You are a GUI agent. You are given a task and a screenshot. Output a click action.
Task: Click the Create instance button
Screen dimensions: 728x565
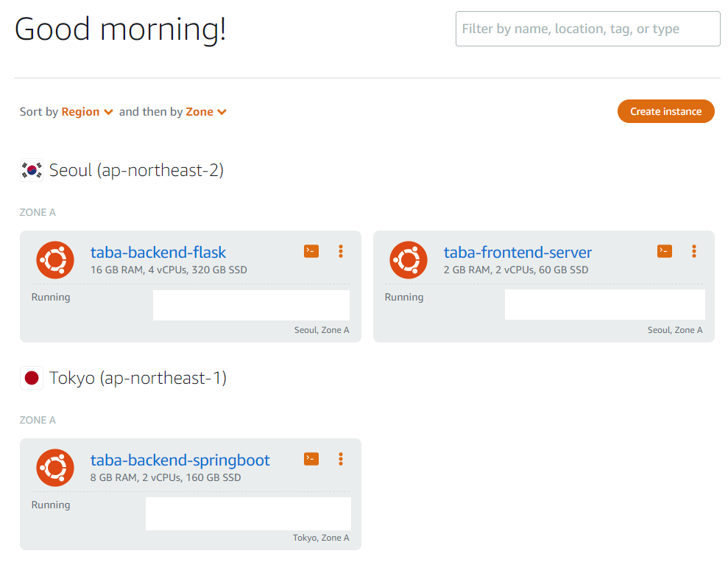pyautogui.click(x=665, y=111)
